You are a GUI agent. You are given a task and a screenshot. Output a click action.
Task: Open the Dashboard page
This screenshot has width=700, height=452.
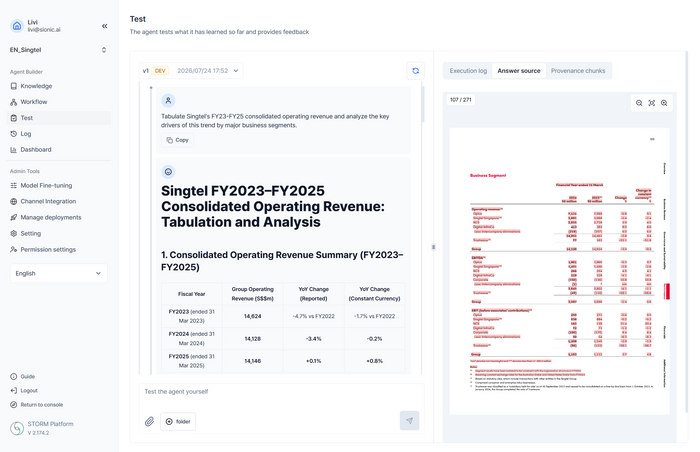tap(58, 150)
